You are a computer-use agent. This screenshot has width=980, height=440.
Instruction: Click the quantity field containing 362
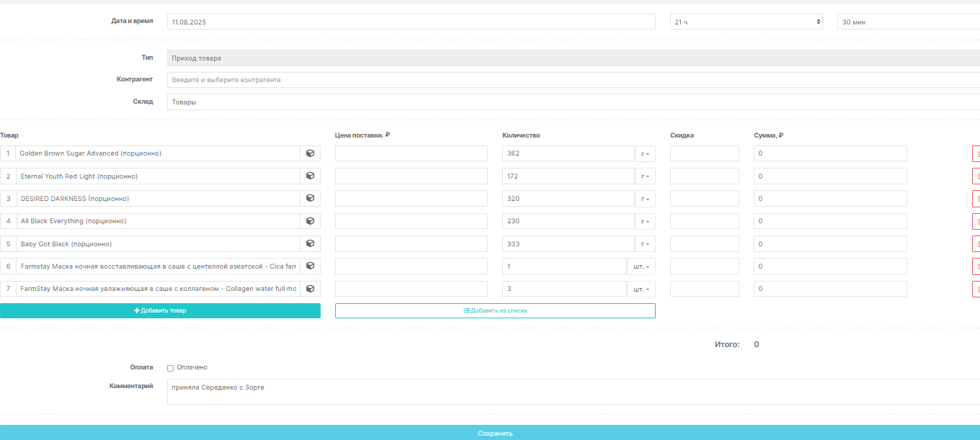569,153
